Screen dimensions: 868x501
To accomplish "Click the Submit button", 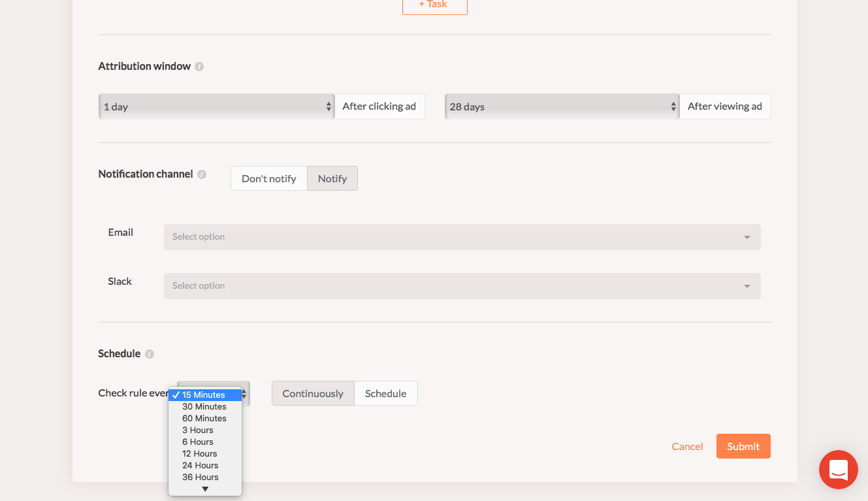I will (743, 446).
